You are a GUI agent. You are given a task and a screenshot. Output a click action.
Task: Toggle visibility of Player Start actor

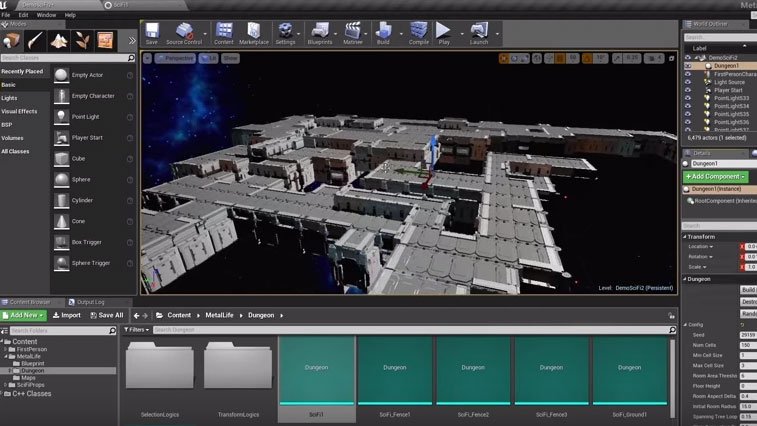tap(688, 90)
